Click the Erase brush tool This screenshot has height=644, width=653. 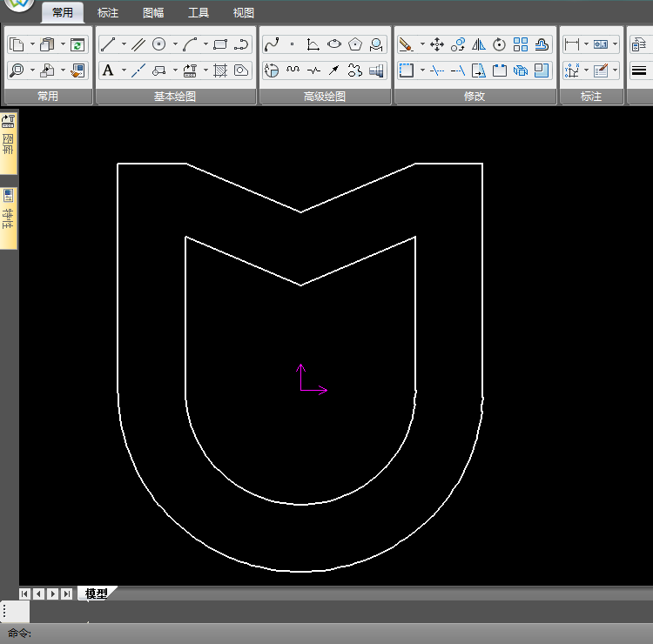tap(406, 44)
